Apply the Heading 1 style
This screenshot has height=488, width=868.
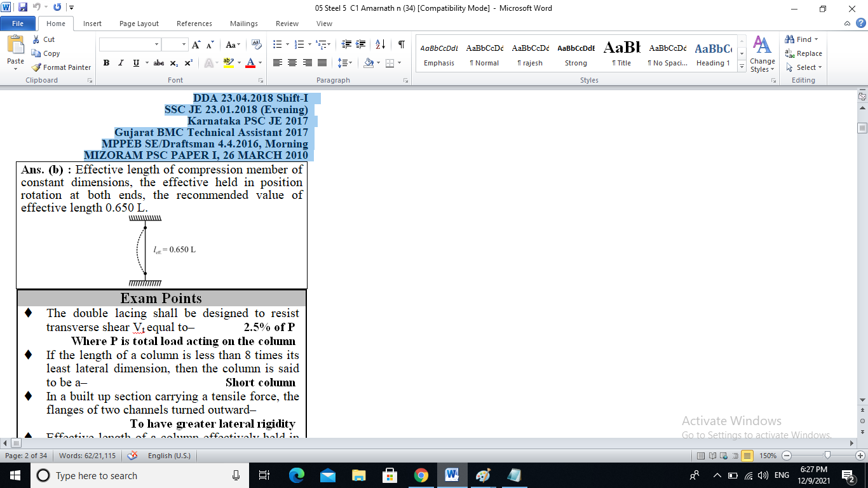pos(713,55)
